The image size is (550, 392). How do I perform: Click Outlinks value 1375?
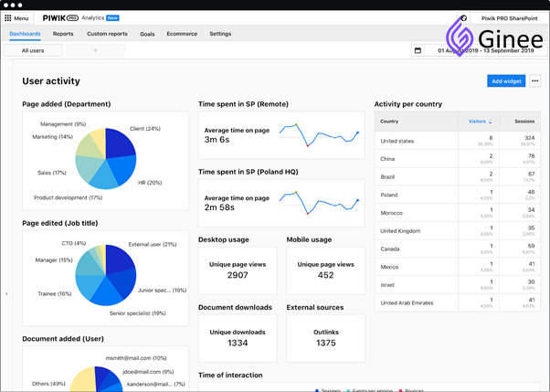(326, 343)
